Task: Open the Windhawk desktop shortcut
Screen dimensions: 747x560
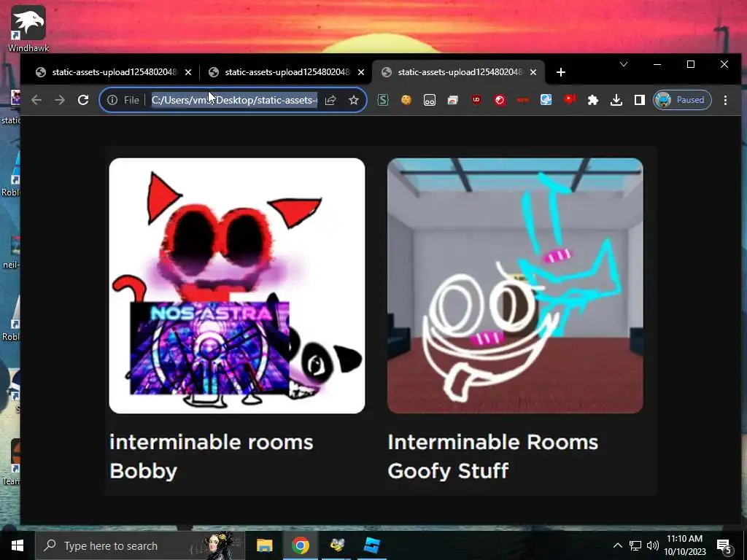Action: 28,28
